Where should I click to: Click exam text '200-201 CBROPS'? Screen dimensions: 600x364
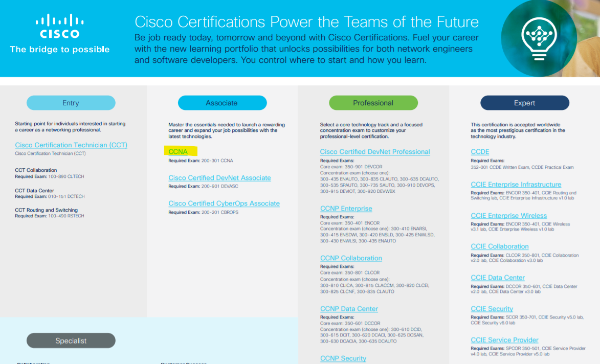(x=220, y=212)
